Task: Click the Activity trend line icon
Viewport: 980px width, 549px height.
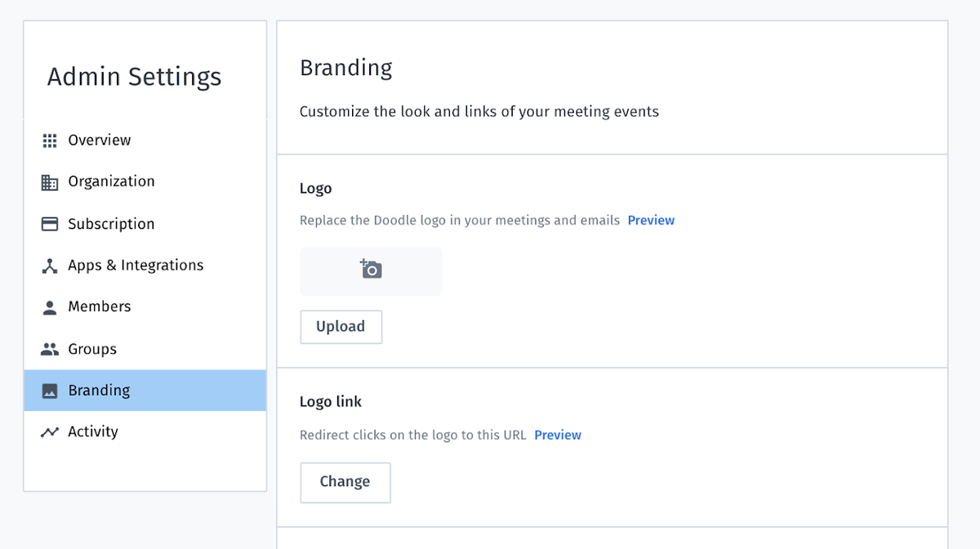Action: (50, 432)
